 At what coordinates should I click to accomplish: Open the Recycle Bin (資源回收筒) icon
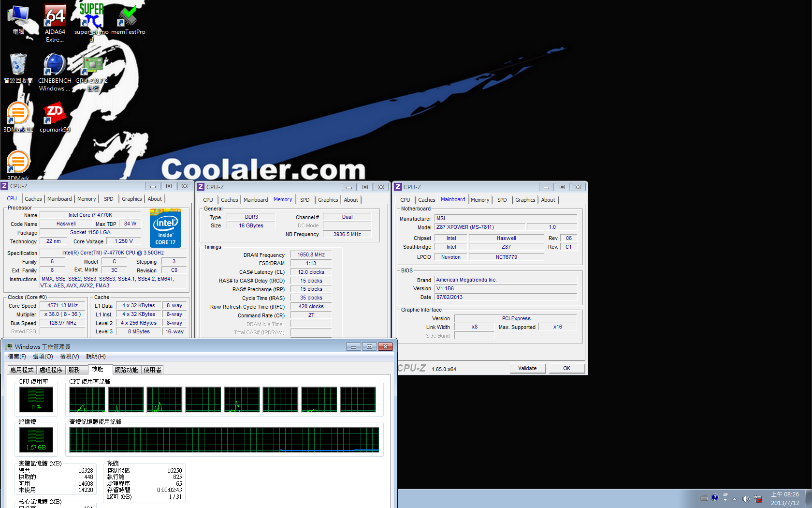click(18, 68)
